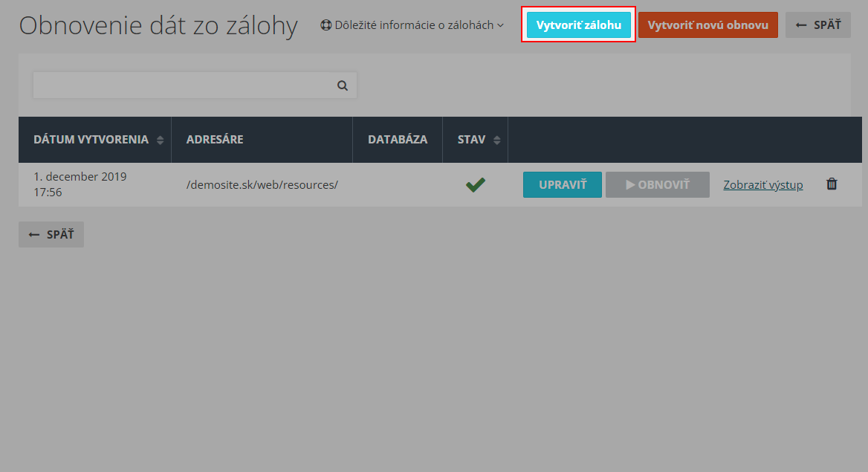Select the date 1. december 2019 17:56
The height and width of the screenshot is (472, 868).
point(80,184)
